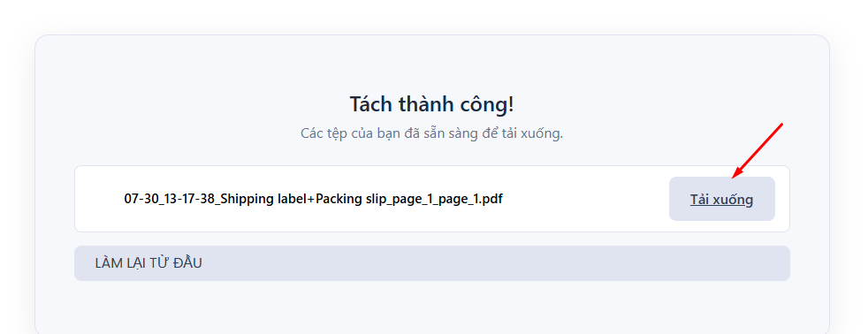Click the underlined Tải xuống link text
Viewport: 868px width, 334px height.
[722, 200]
